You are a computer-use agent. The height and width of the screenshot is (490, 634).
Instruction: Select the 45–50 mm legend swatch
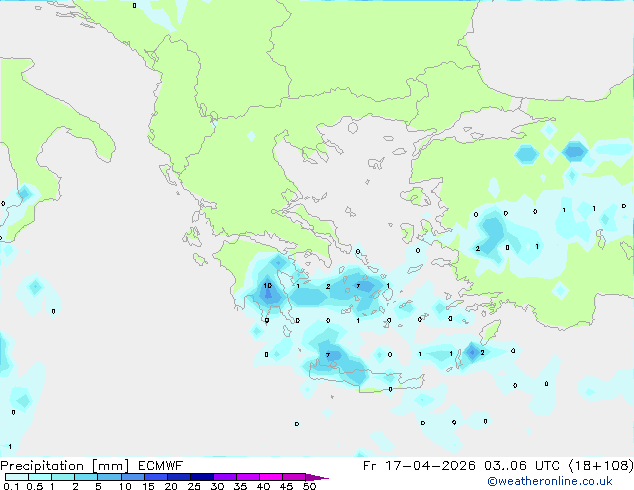click(x=294, y=477)
